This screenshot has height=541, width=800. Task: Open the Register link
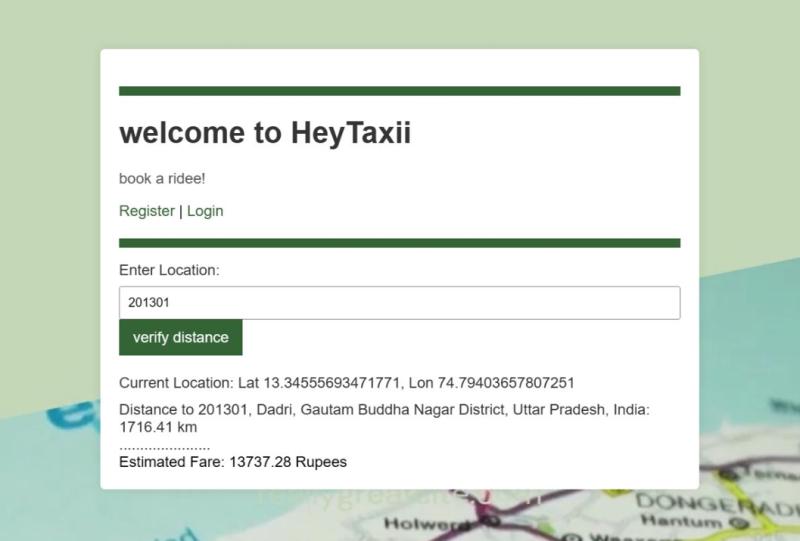click(x=146, y=211)
